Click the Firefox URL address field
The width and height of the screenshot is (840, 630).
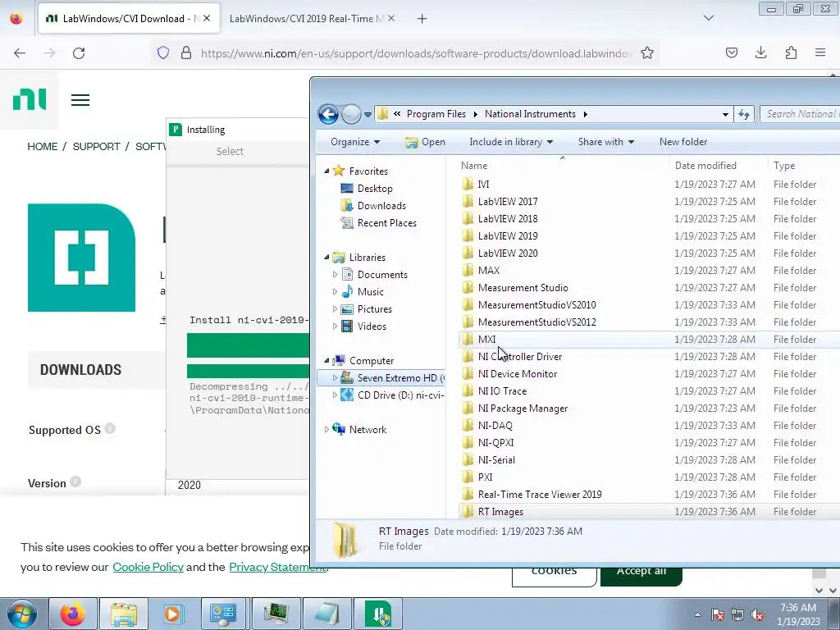coord(415,53)
